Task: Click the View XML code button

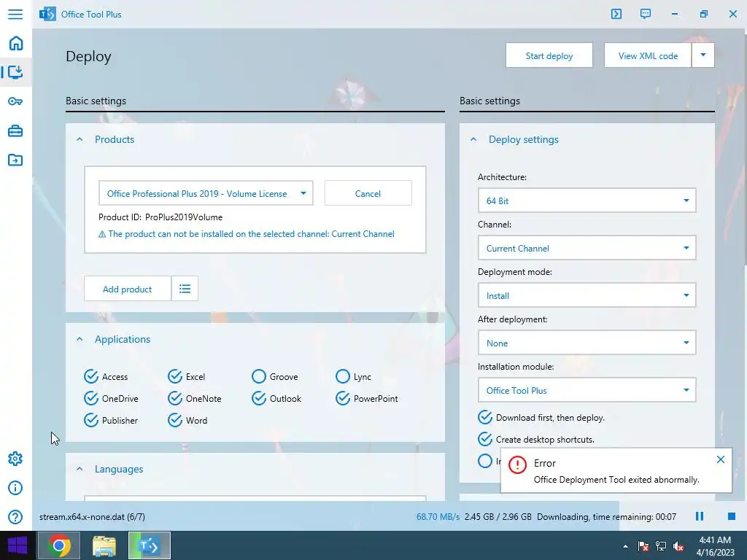Action: click(648, 55)
